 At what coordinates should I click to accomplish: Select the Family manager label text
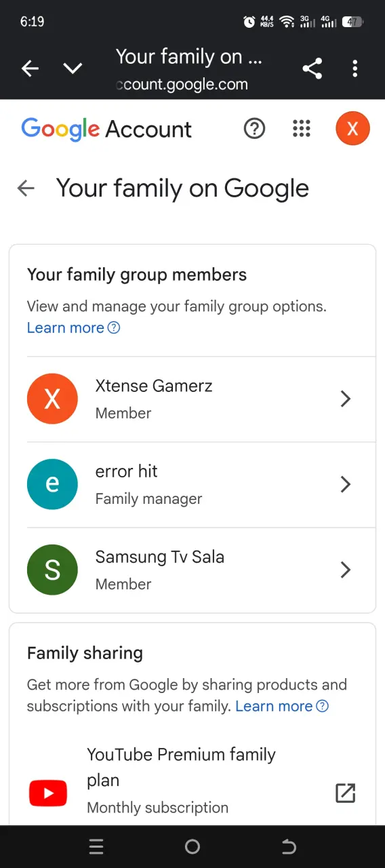click(x=148, y=499)
